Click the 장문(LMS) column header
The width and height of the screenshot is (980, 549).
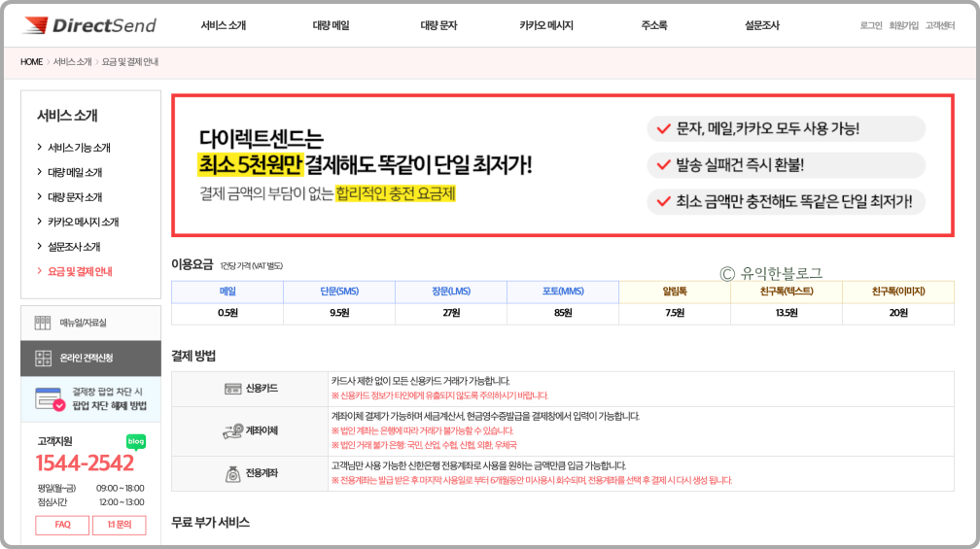pyautogui.click(x=451, y=292)
